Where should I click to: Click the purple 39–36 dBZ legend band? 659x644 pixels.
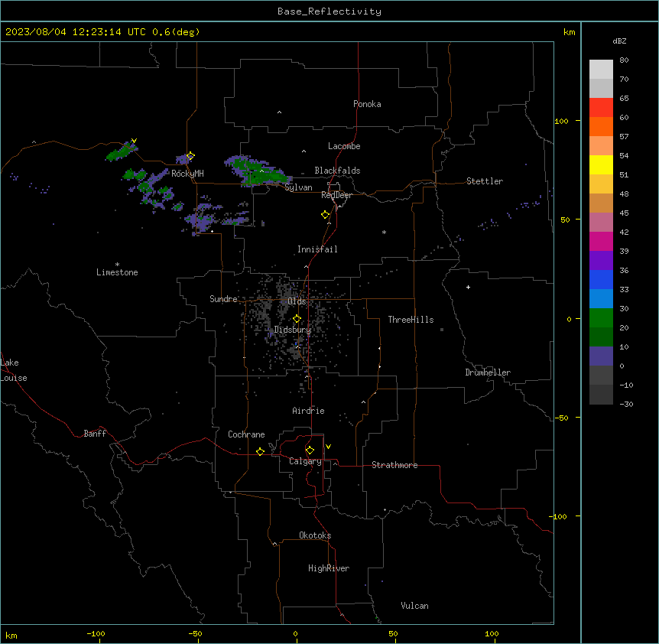(601, 260)
